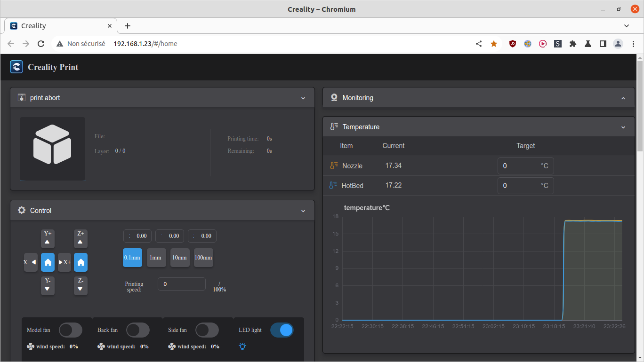
Task: Click the X- move left arrow
Action: point(31,262)
